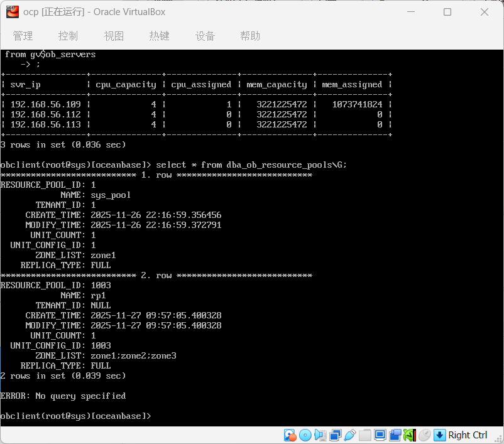Click the green CPU status indicator
Viewport: 504px width, 444px height.
[410, 435]
